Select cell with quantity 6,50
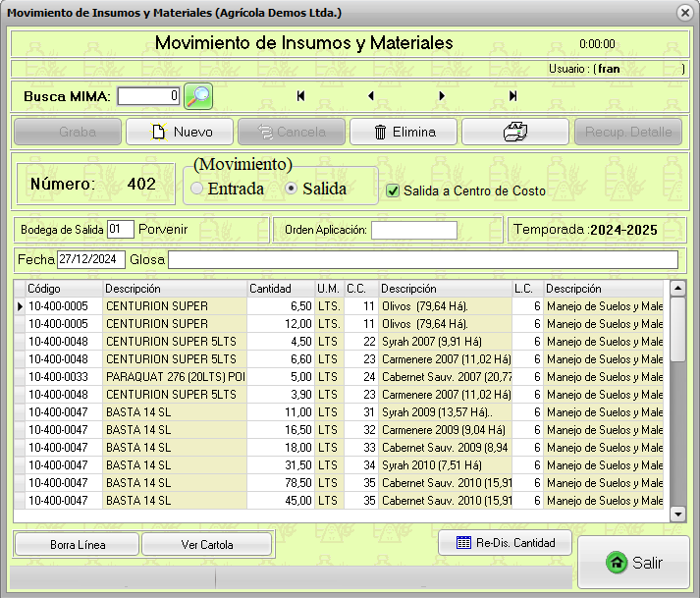Viewport: 700px width, 598px height. (x=281, y=306)
